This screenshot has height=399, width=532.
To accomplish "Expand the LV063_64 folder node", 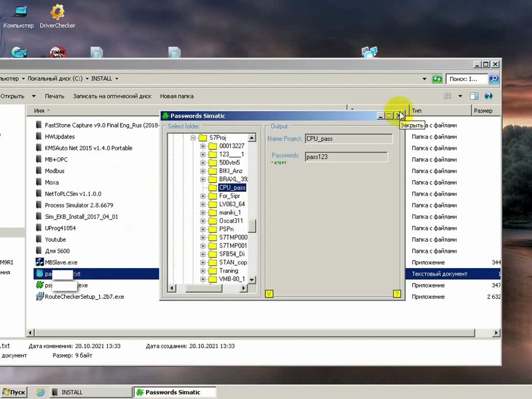I will [203, 204].
